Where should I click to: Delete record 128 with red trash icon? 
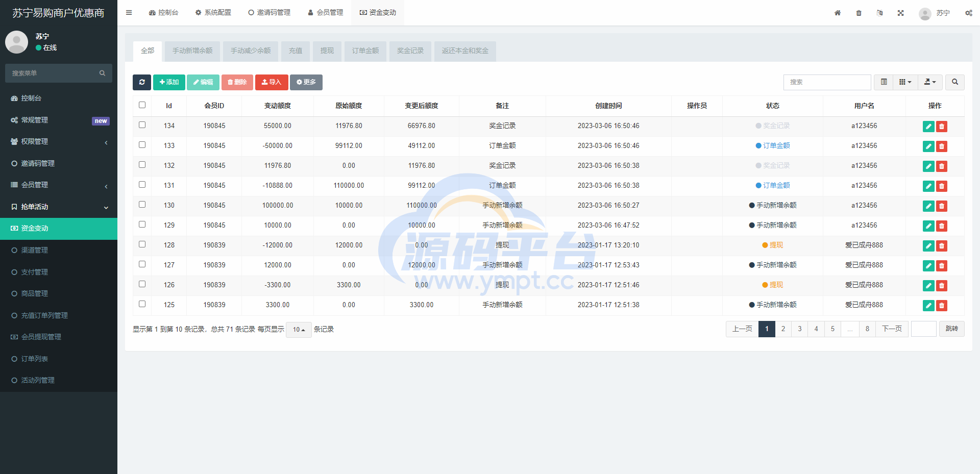pos(942,246)
